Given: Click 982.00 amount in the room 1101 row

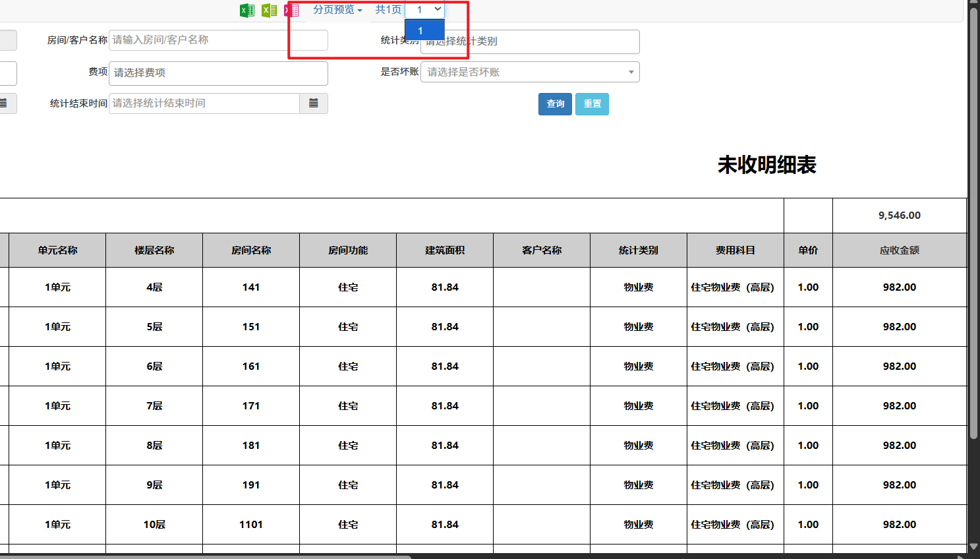Looking at the screenshot, I should [x=900, y=525].
